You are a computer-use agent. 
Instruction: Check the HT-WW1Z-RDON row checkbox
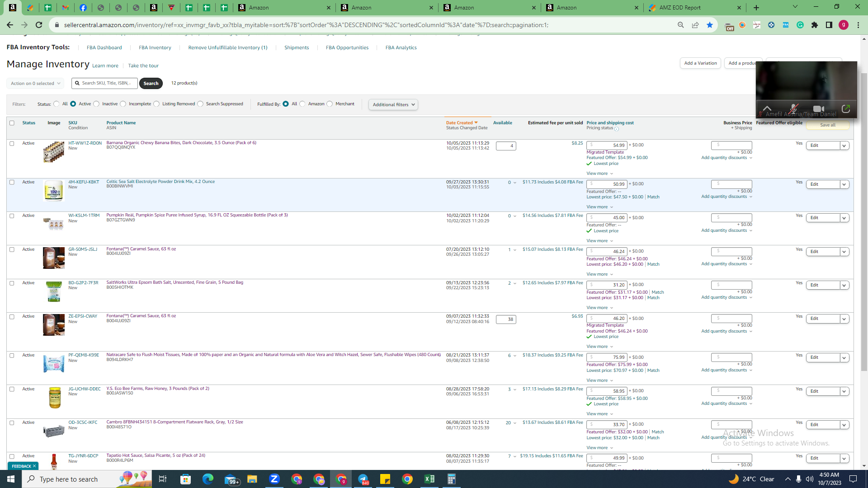(x=12, y=144)
